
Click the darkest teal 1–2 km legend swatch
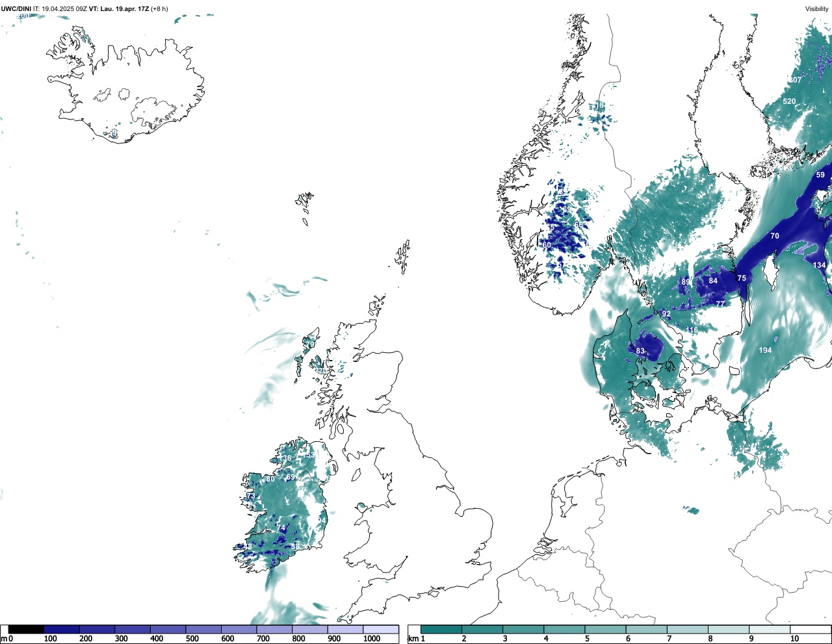(441, 629)
